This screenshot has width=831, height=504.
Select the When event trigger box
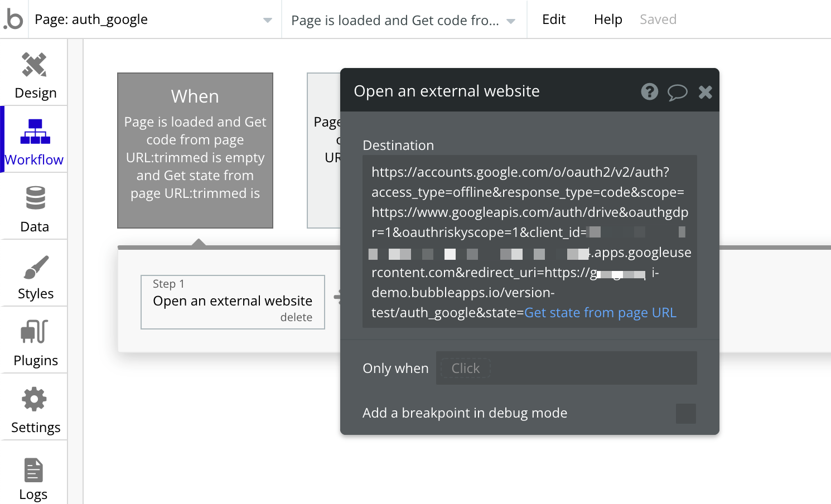click(x=195, y=151)
